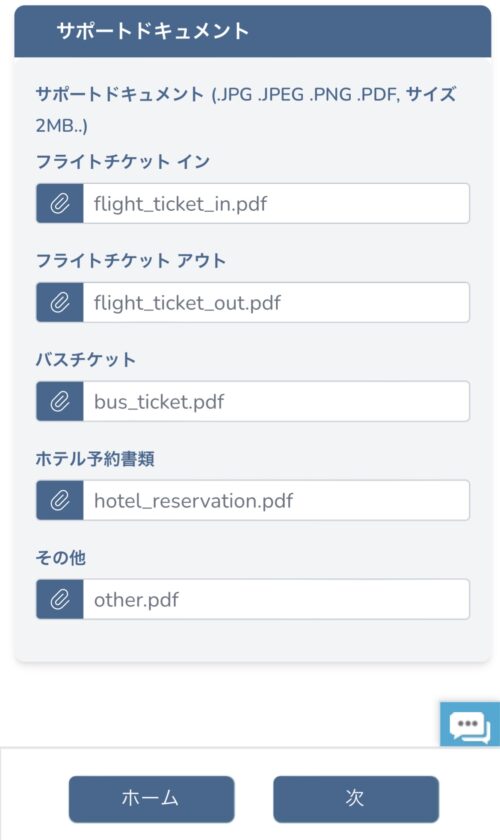
Task: Go back with the ホーム button
Action: (152, 799)
